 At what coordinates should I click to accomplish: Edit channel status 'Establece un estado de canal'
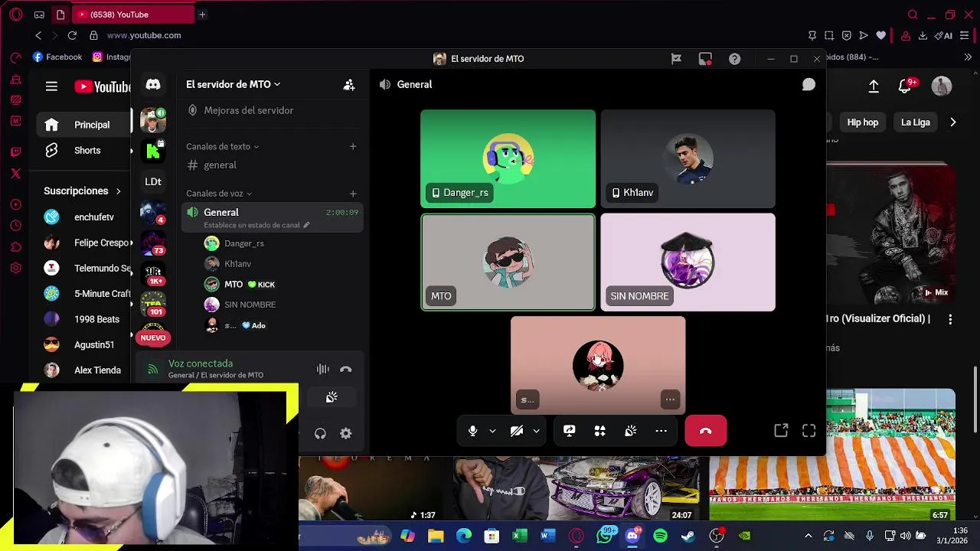click(x=256, y=225)
